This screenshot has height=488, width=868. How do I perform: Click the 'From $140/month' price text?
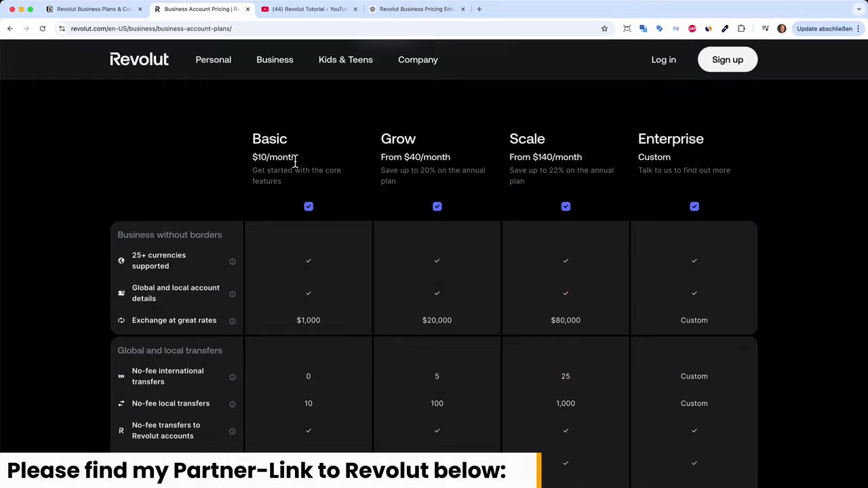[545, 157]
